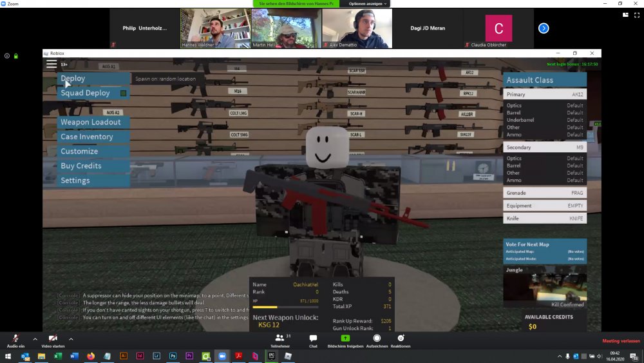Select Martin Hell video thumbnail

pyautogui.click(x=287, y=28)
